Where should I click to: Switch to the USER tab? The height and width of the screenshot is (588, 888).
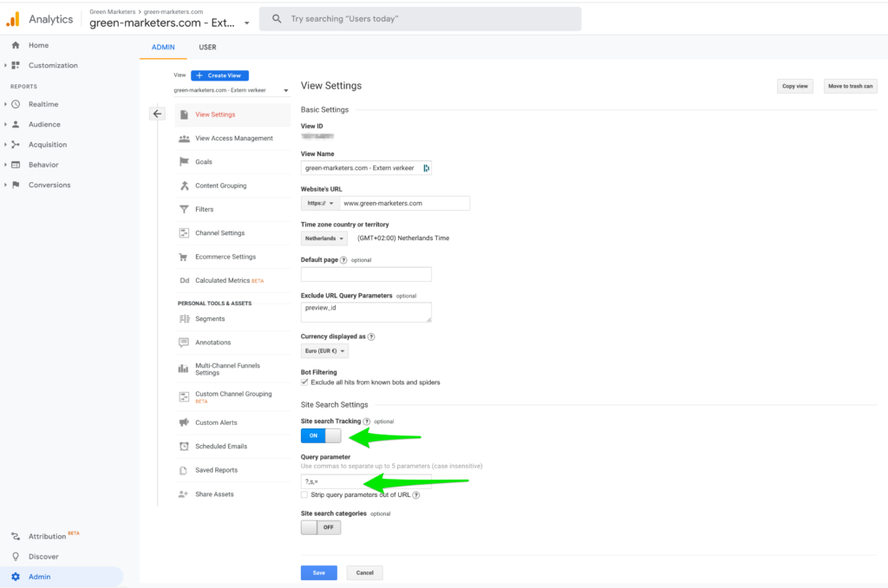[207, 47]
